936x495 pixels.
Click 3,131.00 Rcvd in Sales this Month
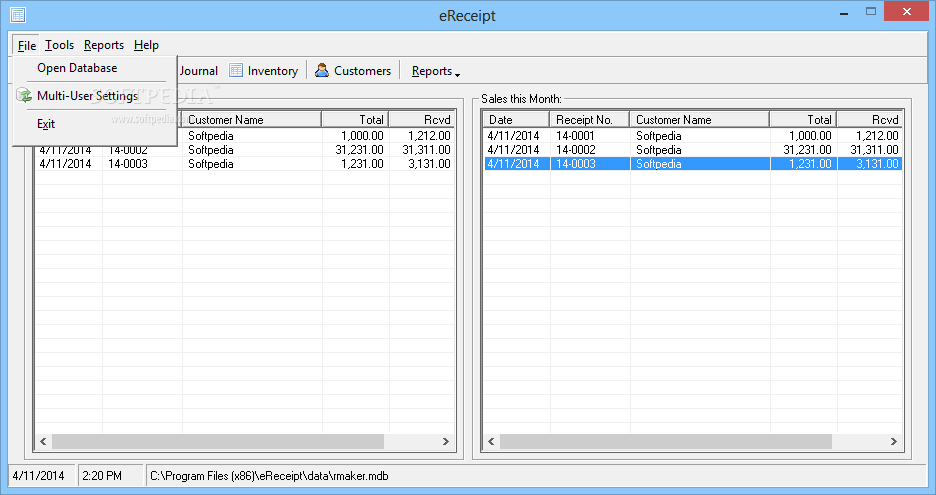pos(877,164)
